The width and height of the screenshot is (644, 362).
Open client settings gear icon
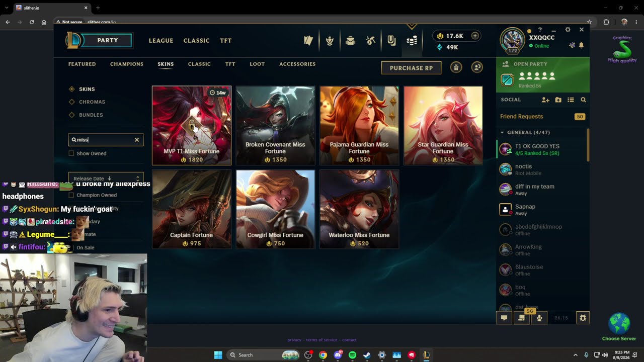coord(568,30)
